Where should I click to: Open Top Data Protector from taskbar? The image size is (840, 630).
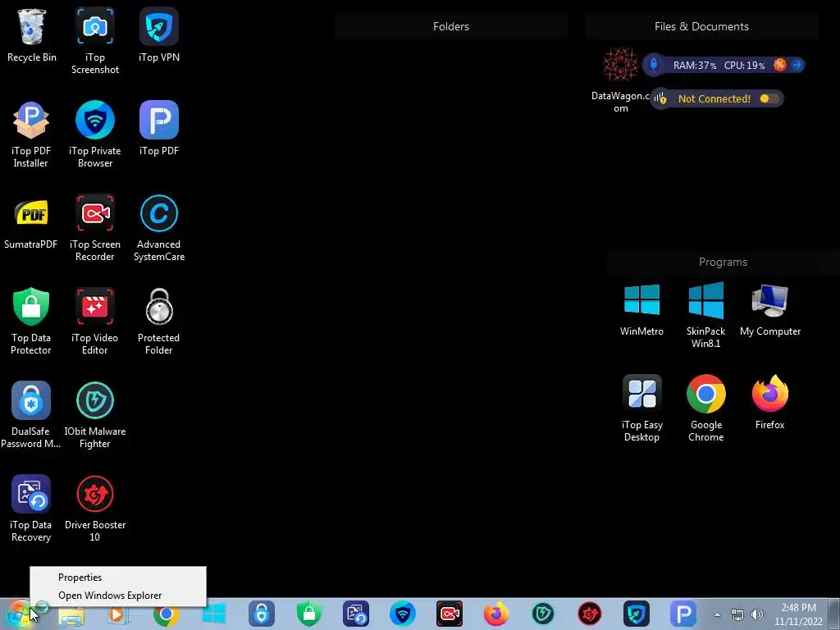click(x=309, y=614)
